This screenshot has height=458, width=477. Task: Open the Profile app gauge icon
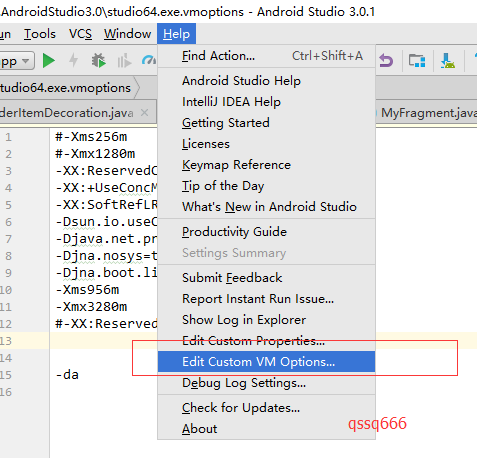pos(149,60)
